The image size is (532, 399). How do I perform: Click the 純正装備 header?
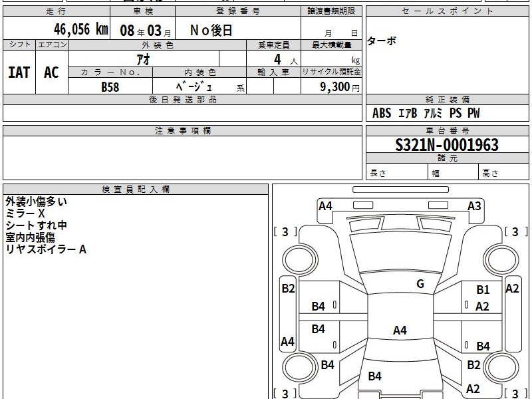coord(447,99)
